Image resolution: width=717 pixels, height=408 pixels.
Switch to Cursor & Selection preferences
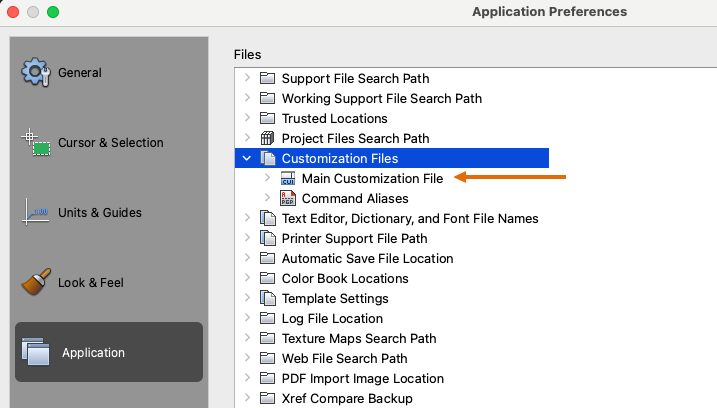pyautogui.click(x=110, y=143)
